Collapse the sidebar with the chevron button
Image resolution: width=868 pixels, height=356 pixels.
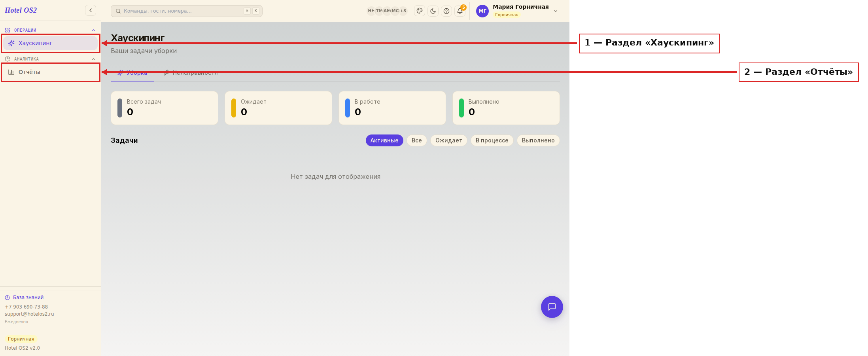click(91, 10)
